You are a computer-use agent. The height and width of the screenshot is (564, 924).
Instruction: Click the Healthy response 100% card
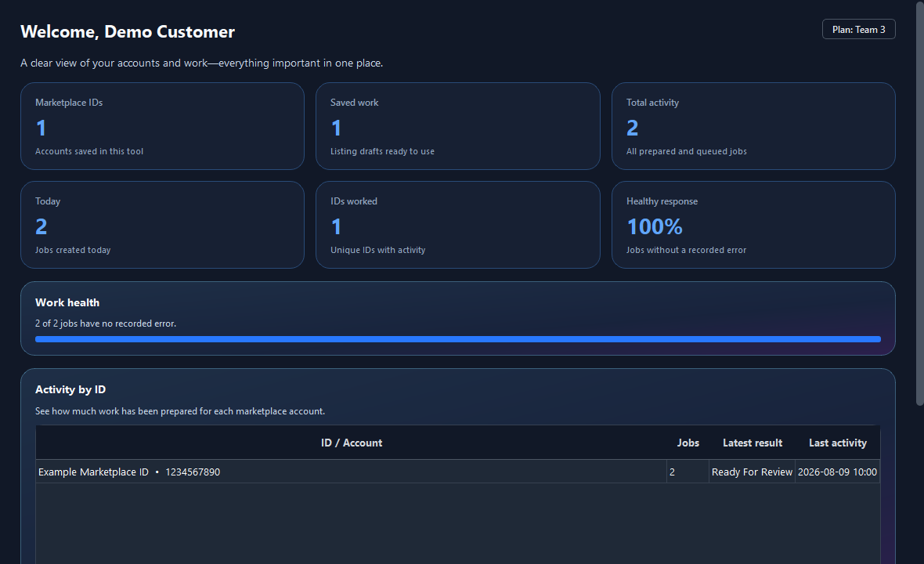pyautogui.click(x=753, y=225)
